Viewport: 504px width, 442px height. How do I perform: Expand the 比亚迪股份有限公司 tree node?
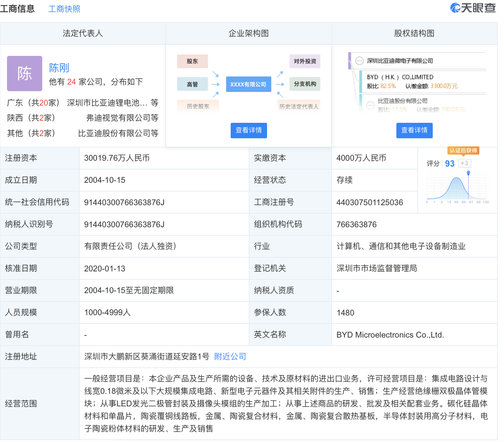coord(371,105)
